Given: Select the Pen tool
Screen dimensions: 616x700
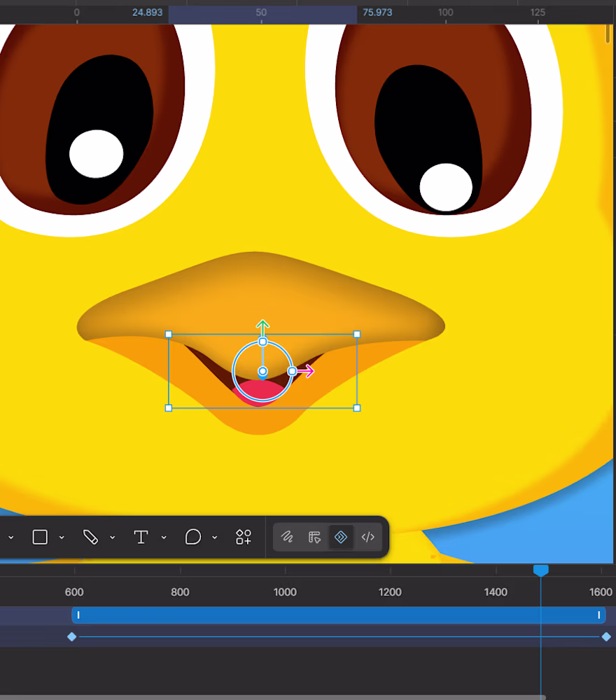Looking at the screenshot, I should pos(90,537).
